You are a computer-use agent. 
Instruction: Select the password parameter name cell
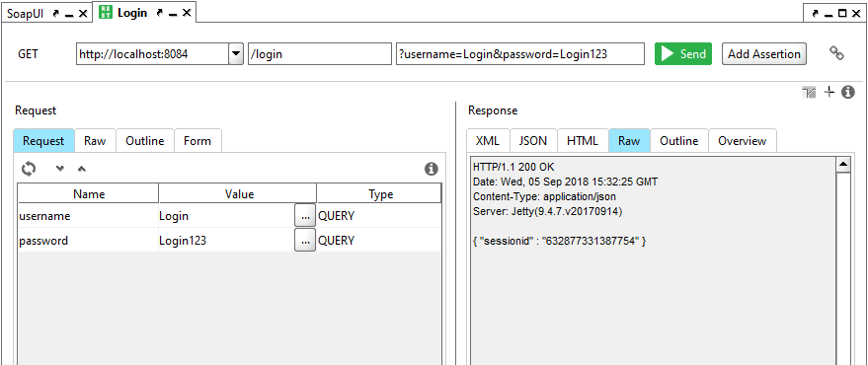(88, 241)
